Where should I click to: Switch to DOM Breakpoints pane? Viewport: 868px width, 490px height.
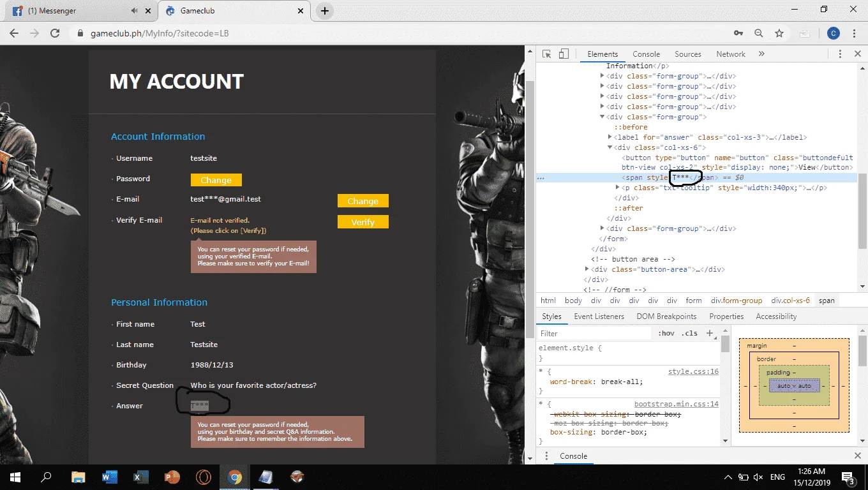(x=666, y=316)
